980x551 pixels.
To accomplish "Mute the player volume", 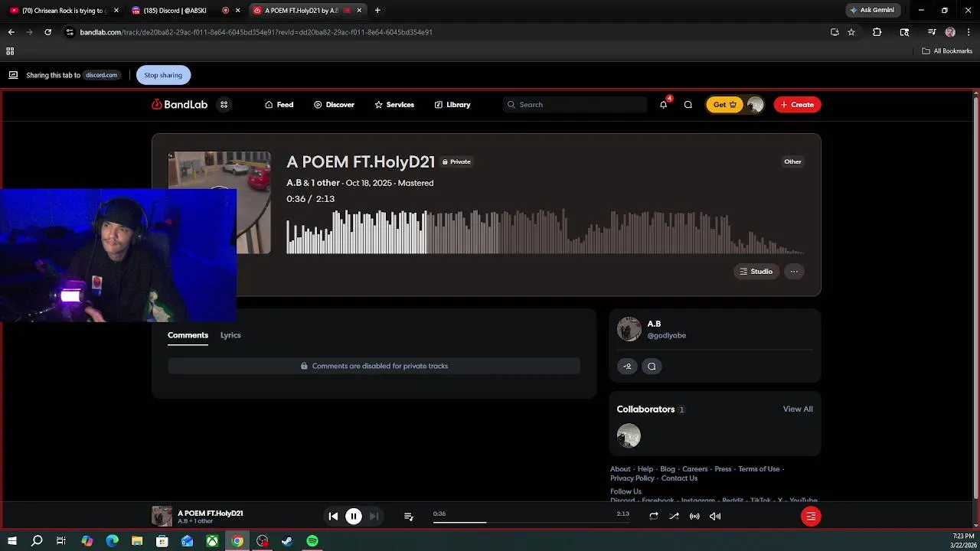I will click(715, 517).
